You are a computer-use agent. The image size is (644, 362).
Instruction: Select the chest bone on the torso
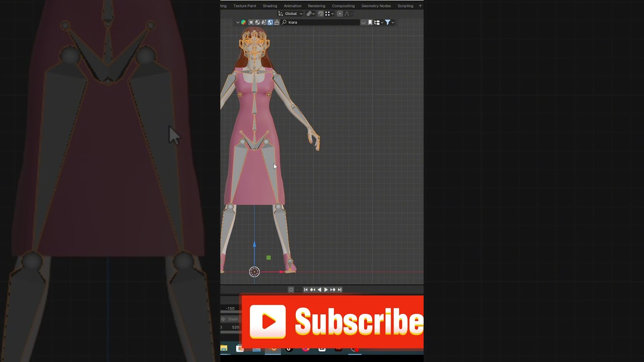tap(255, 81)
